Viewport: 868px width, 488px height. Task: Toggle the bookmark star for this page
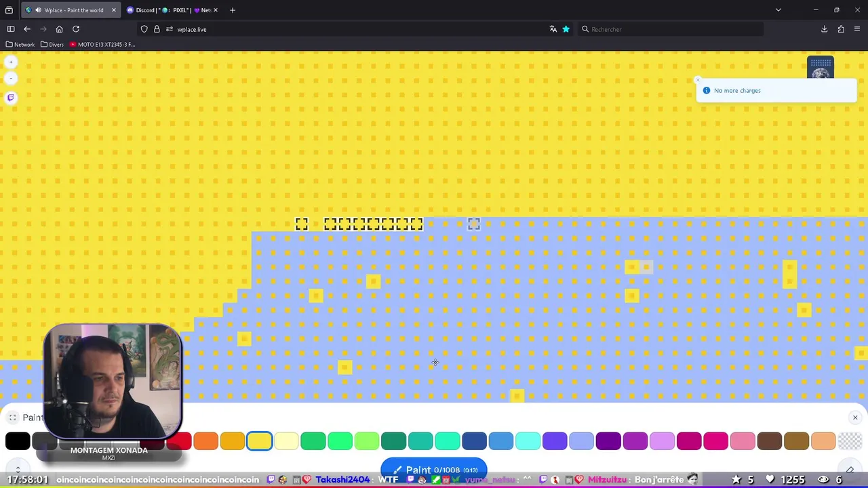pyautogui.click(x=566, y=29)
